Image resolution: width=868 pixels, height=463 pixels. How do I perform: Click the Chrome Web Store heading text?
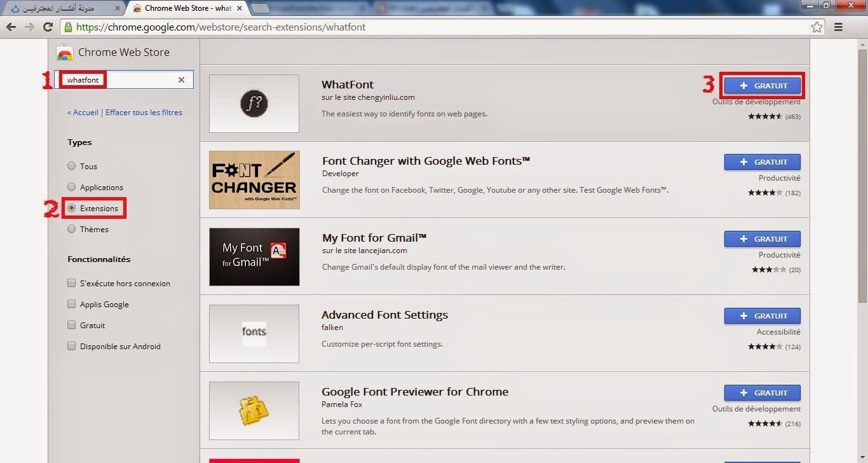pyautogui.click(x=124, y=52)
